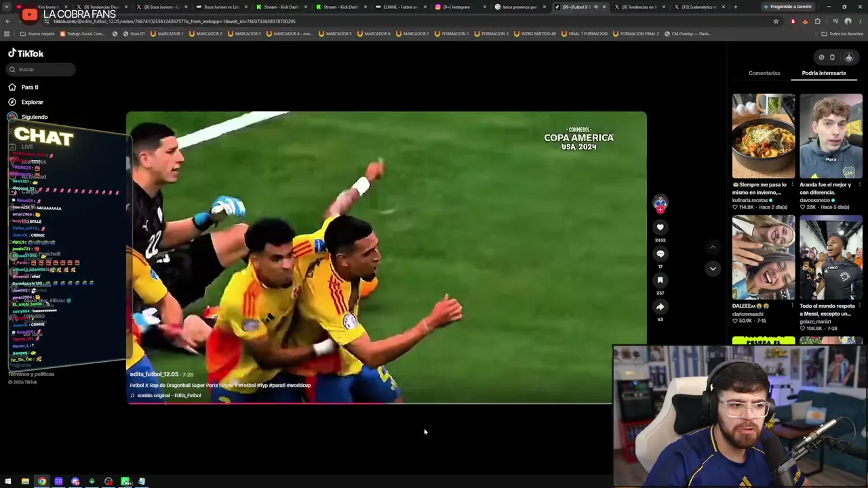The width and height of the screenshot is (868, 488).
Task: Open the 'CM Overlay' bookmark
Action: [x=688, y=34]
